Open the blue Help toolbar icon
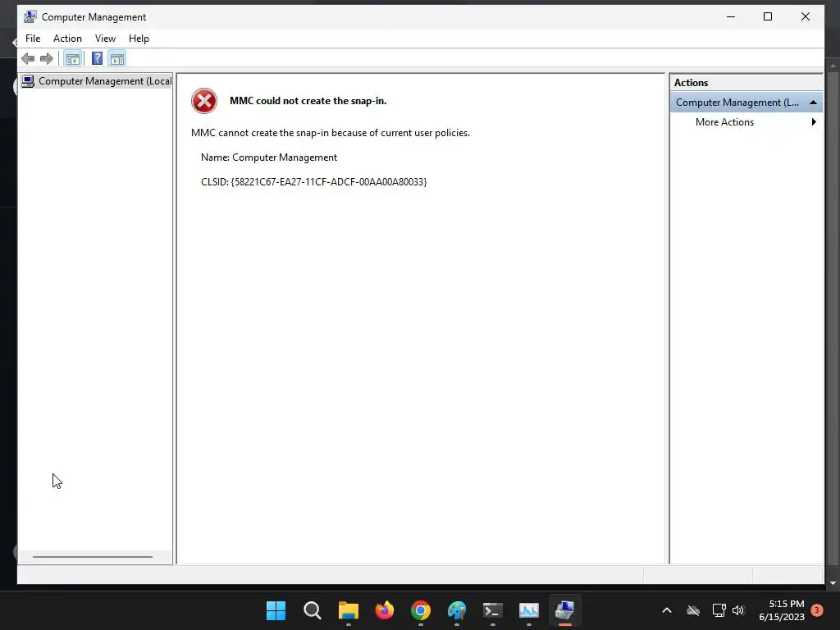 pyautogui.click(x=97, y=58)
